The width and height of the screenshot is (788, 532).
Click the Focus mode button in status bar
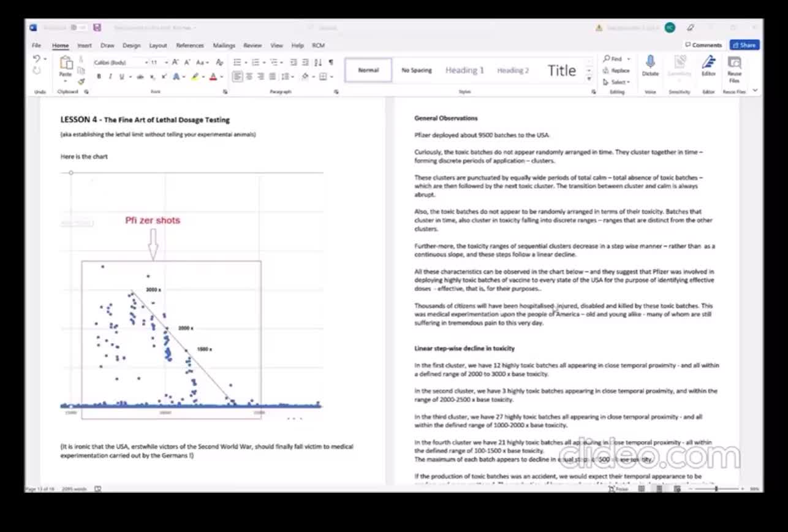pyautogui.click(x=619, y=489)
